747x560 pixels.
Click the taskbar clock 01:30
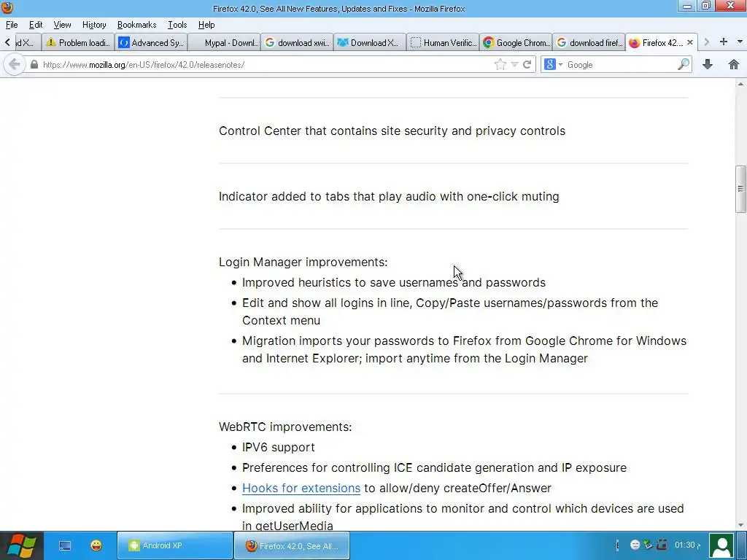[687, 545]
